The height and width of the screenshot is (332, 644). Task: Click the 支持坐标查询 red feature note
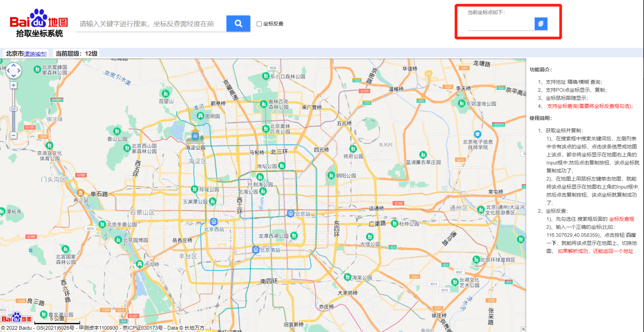[x=590, y=106]
